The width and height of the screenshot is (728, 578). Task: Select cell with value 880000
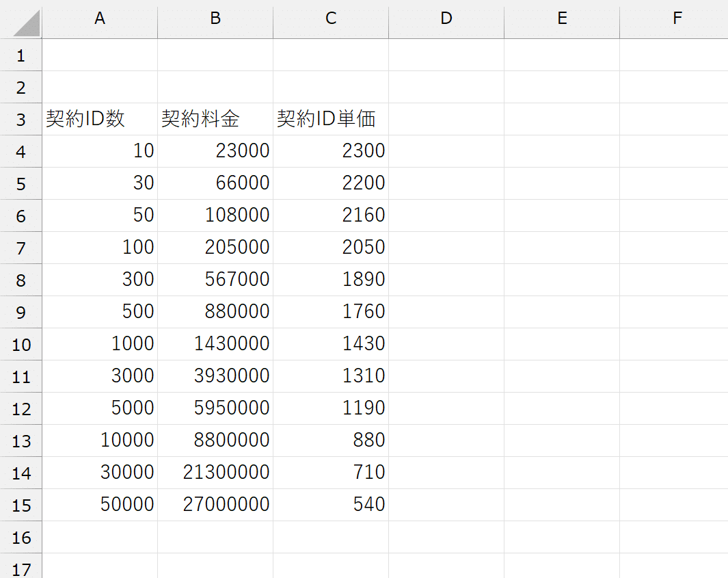[x=215, y=312]
